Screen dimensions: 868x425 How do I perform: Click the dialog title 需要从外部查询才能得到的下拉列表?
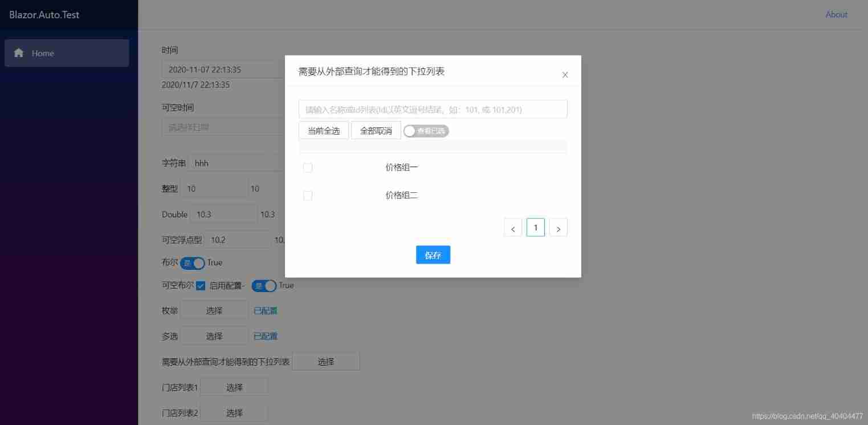click(x=372, y=71)
